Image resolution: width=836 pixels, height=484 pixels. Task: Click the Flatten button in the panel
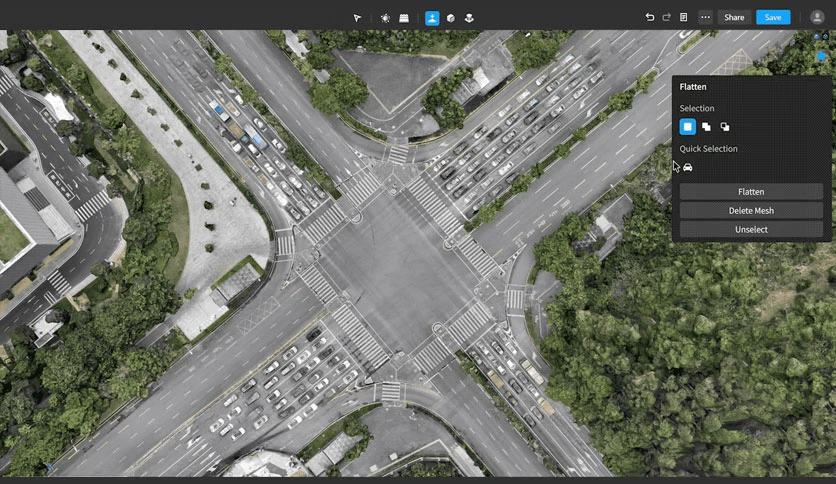751,191
